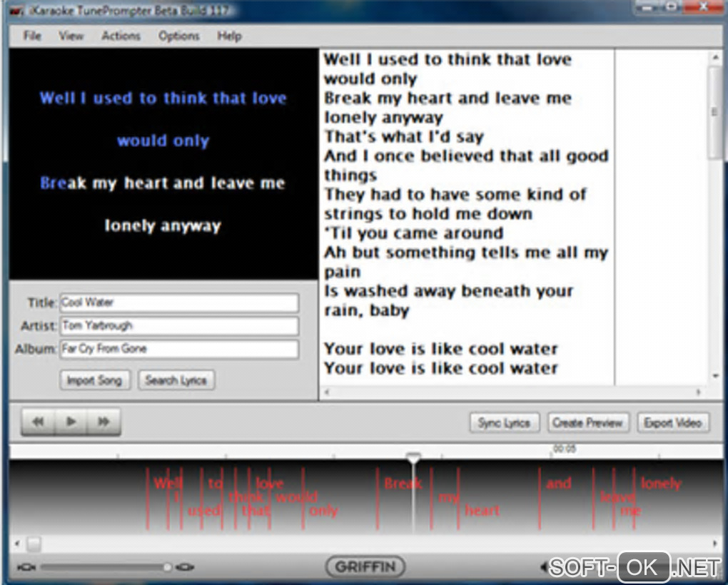
Task: Click the Artist field containing Tom Yarbrough
Action: (x=179, y=325)
